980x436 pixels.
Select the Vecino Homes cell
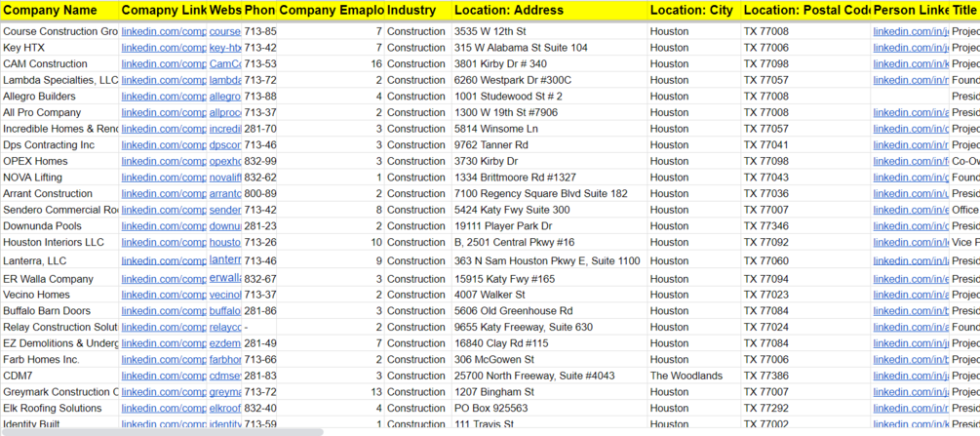click(x=59, y=295)
